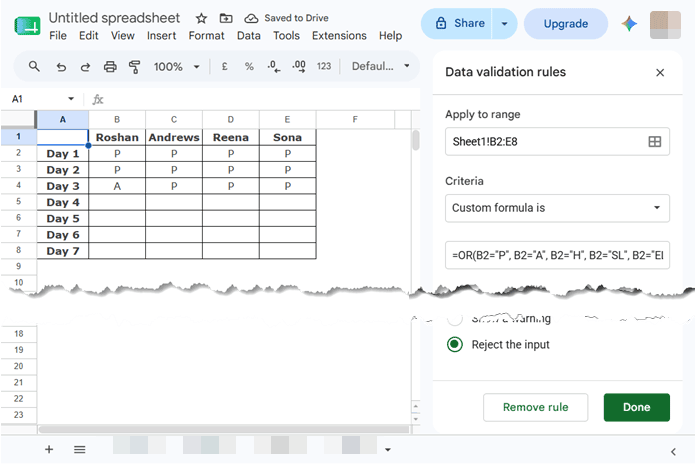Open the Extensions menu
This screenshot has height=464, width=696.
click(339, 36)
